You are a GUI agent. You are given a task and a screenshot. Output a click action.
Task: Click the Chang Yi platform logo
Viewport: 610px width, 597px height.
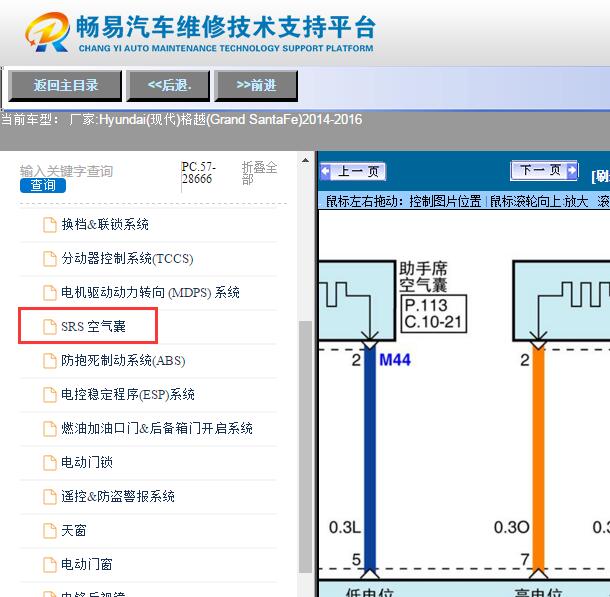pos(200,33)
